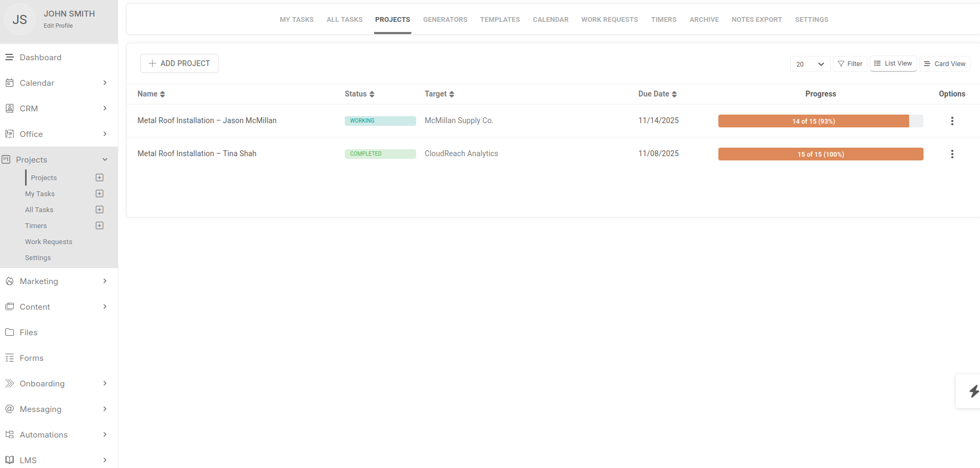Open the 20 per page dropdown
Viewport: 980px width, 468px height.
click(809, 64)
